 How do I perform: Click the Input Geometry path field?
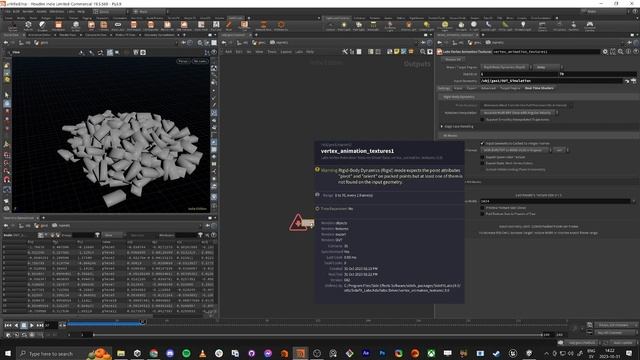[551, 81]
